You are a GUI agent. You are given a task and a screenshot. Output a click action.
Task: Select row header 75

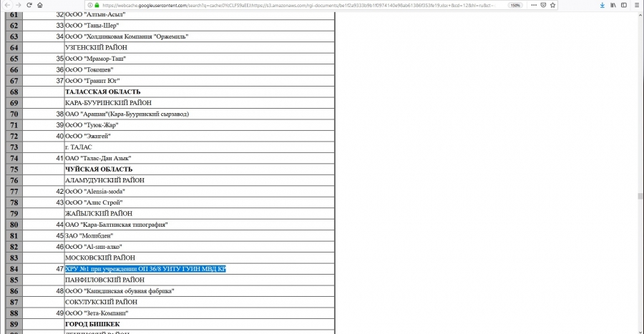coord(14,169)
